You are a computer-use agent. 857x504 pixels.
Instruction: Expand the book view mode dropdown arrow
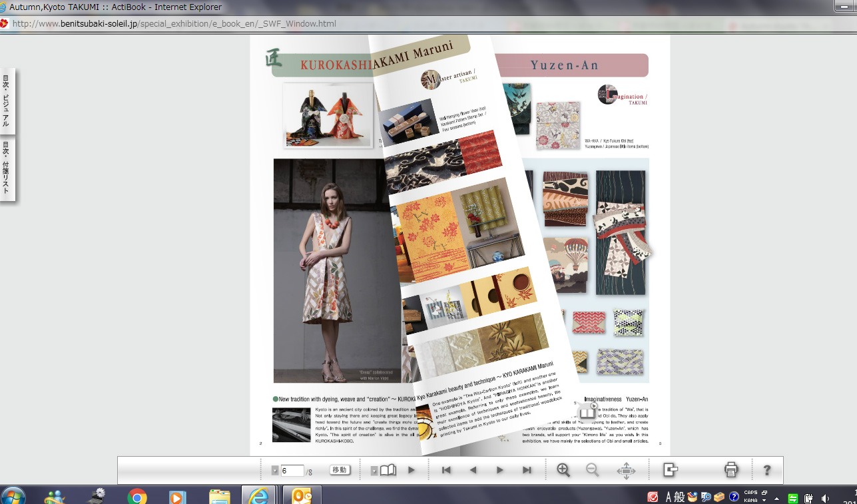[x=374, y=471]
